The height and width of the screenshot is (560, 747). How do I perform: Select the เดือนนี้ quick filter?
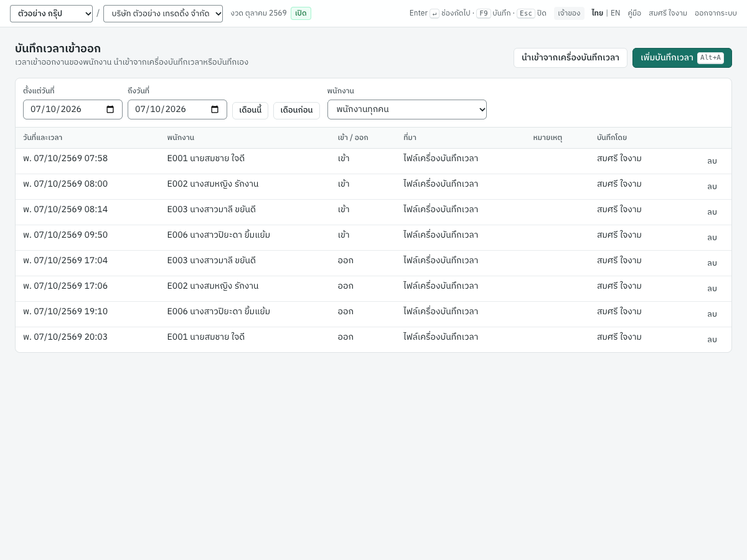[x=250, y=111]
